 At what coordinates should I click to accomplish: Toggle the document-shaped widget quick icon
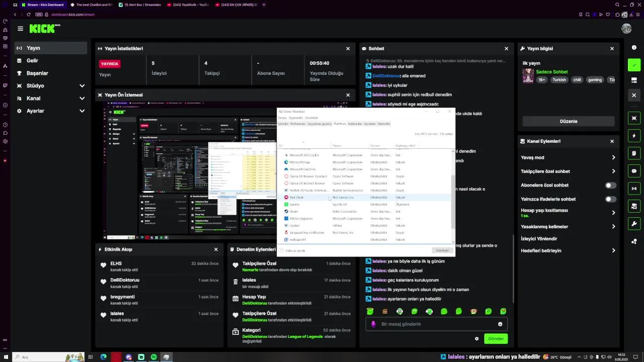tap(634, 153)
